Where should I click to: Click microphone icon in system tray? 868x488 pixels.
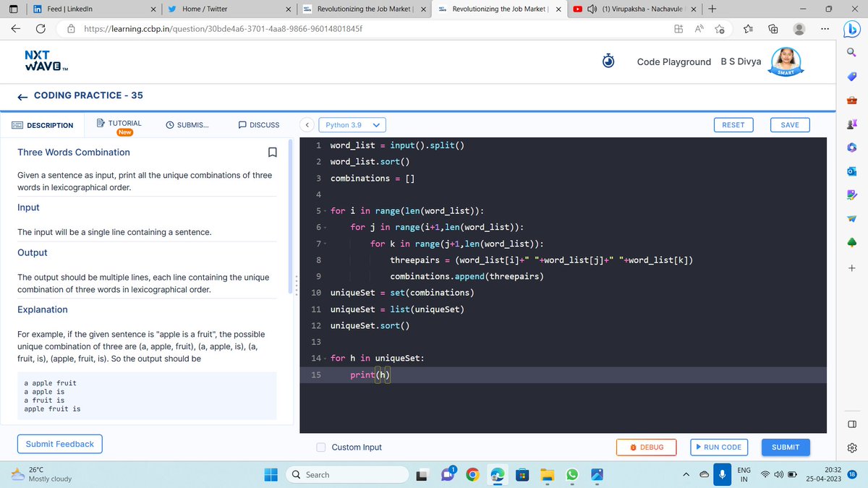[723, 475]
